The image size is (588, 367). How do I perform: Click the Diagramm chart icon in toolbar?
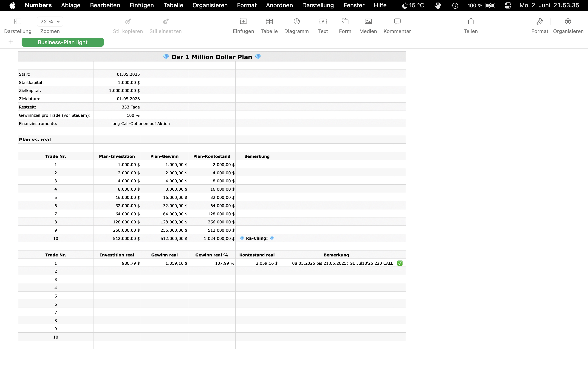297,22
